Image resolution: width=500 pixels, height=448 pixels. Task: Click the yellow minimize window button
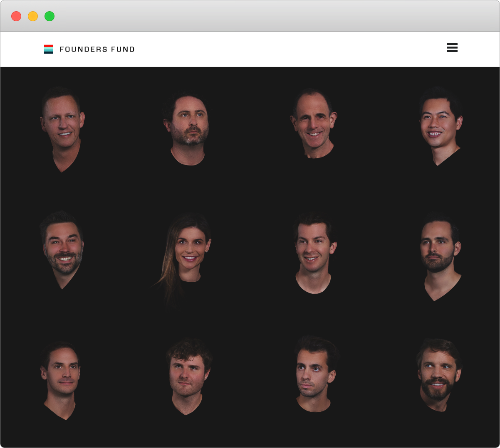(x=33, y=16)
